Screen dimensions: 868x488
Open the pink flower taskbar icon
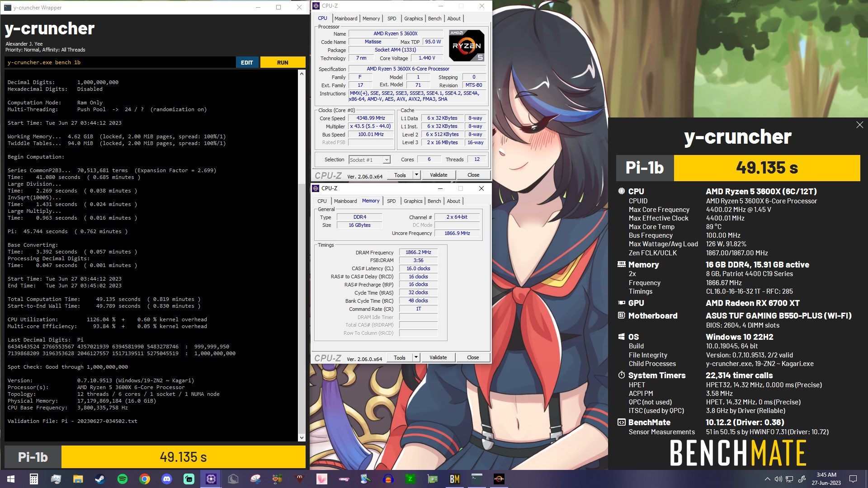point(321,479)
